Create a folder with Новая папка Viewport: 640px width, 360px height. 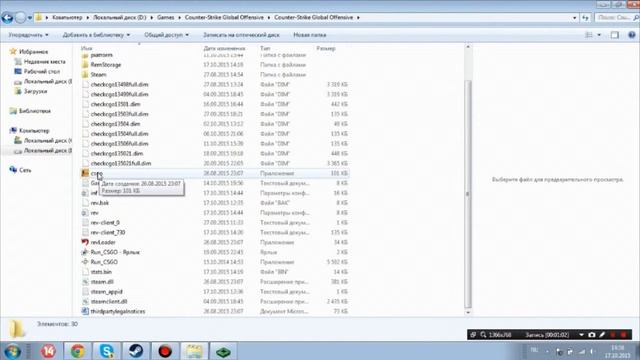[309, 35]
